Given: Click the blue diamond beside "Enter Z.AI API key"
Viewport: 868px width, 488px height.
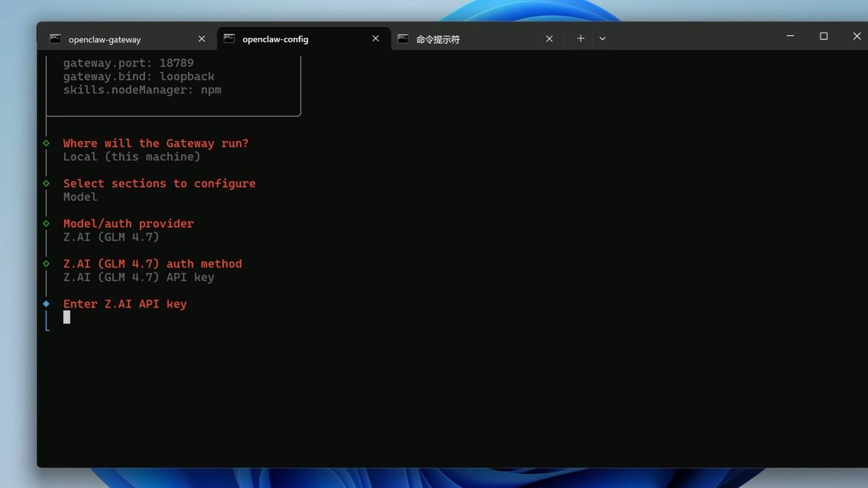Looking at the screenshot, I should (46, 304).
